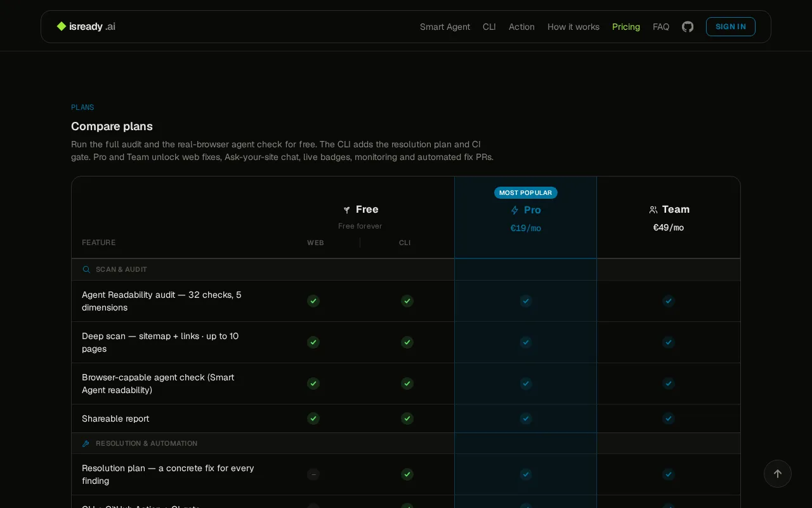Screen dimensions: 812x508
Task: Click the €19/mo price
Action: 526,229
